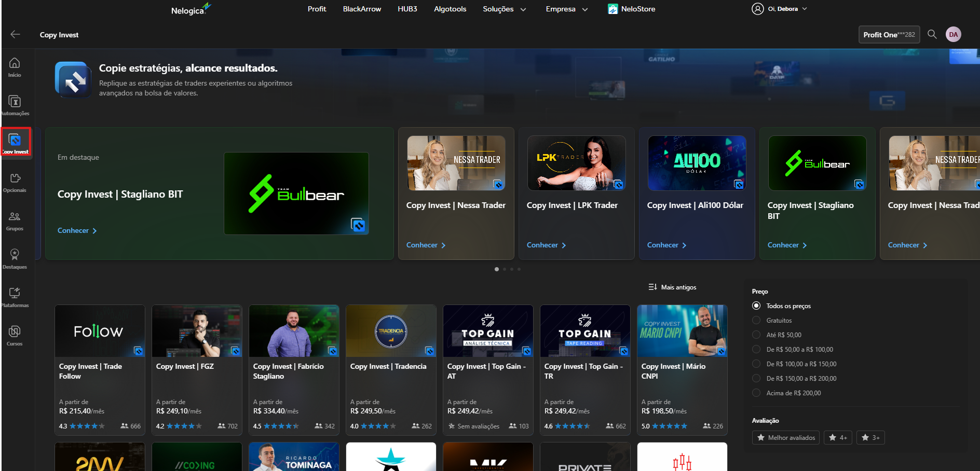Select Até R$ 50,00 price filter
Screen dimensions: 980x471
point(756,335)
